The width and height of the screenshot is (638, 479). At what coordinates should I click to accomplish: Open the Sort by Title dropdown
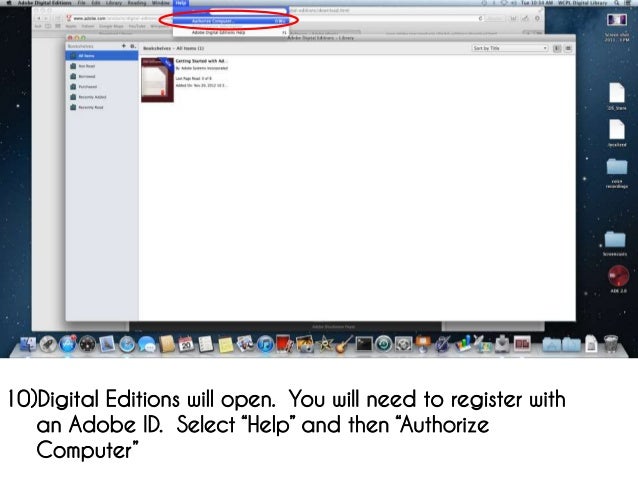pos(509,48)
